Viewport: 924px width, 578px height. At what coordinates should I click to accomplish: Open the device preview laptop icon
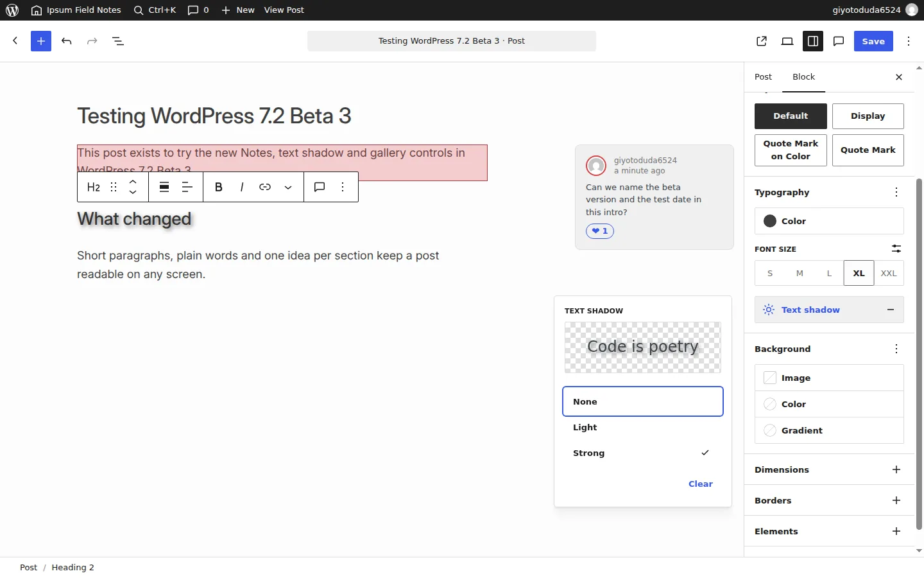coord(787,41)
